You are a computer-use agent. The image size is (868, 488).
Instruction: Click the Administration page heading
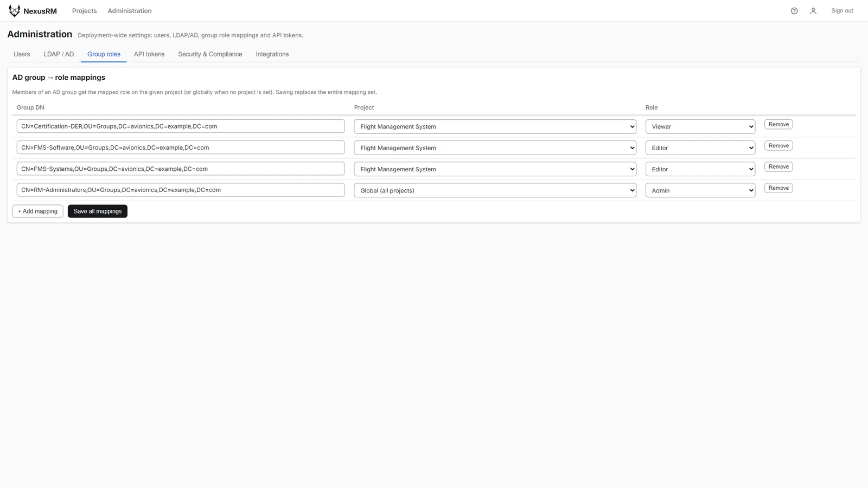coord(40,34)
